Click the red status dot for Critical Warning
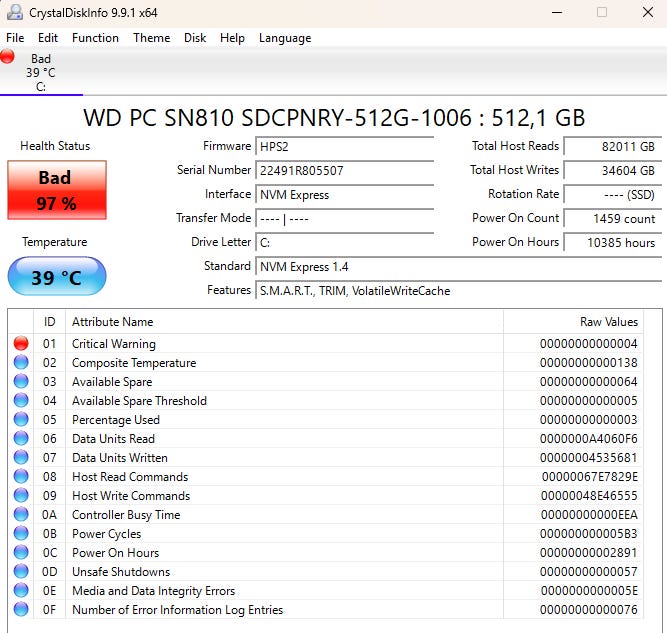 point(21,343)
